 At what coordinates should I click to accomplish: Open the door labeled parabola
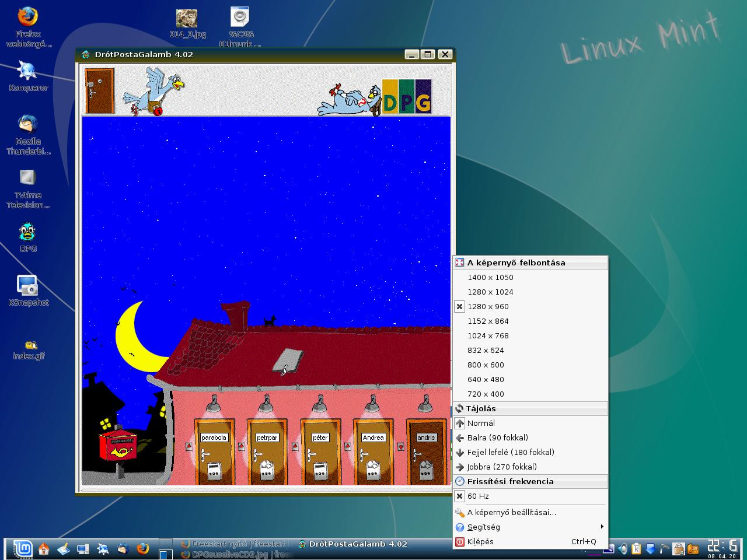(x=214, y=452)
